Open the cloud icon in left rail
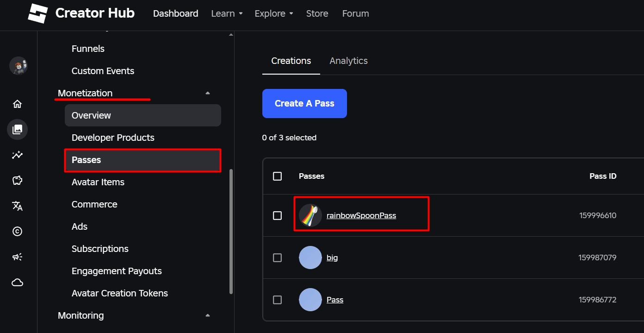644x333 pixels. coord(17,283)
